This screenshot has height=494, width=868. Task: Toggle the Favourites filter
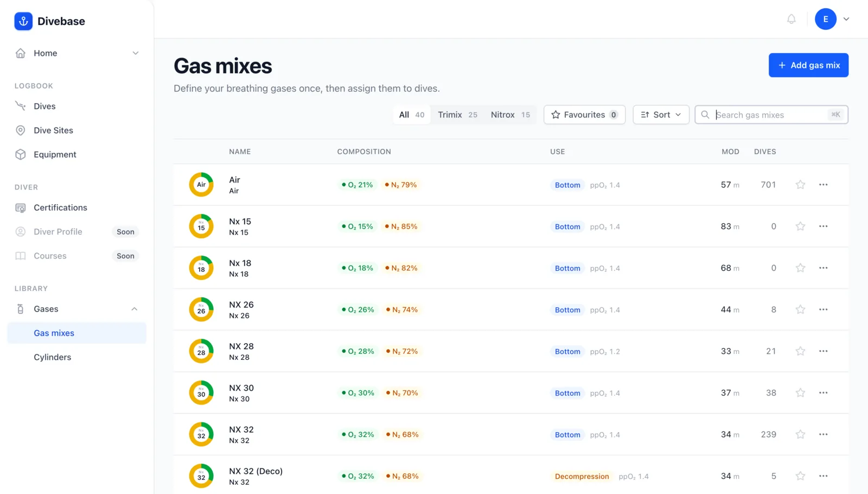click(584, 115)
